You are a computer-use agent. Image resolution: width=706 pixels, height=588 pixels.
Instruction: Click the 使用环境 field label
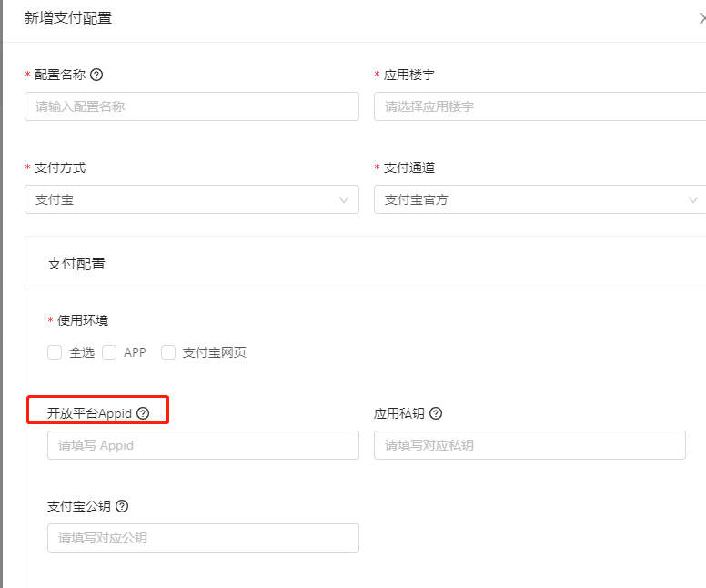(85, 320)
